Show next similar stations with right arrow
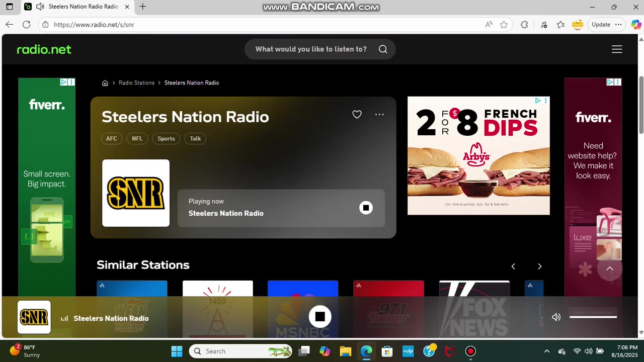Screen dimensions: 644x362 [539, 266]
